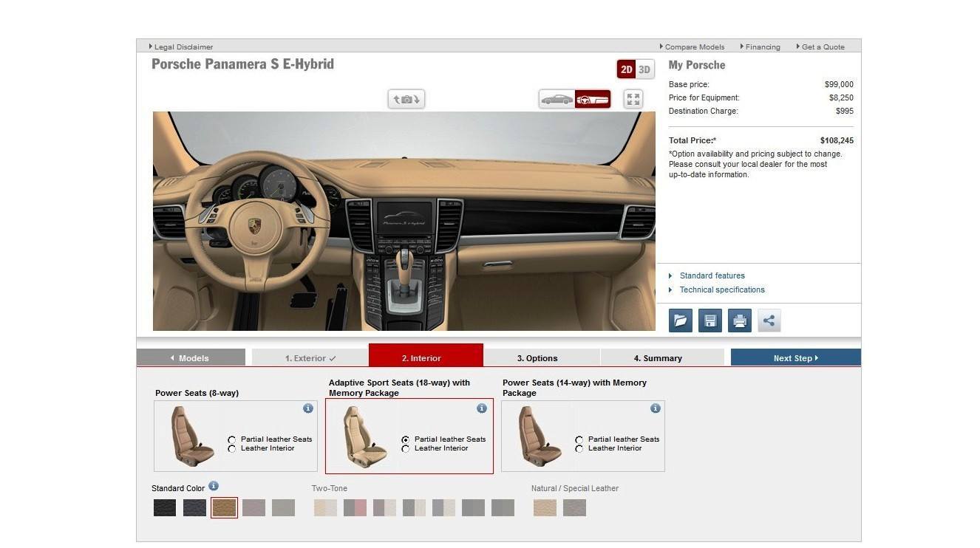This screenshot has width=980, height=548.
Task: Click the Next Step button
Action: point(796,357)
